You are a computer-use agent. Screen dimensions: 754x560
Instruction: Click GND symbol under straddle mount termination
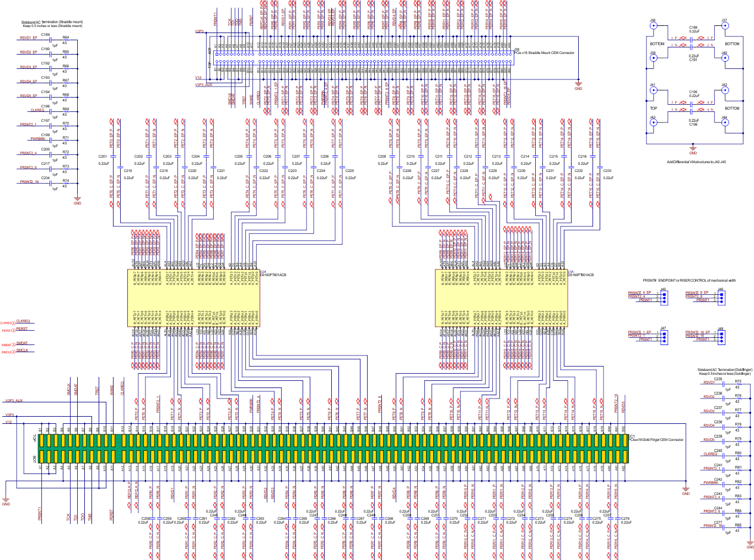coord(77,200)
